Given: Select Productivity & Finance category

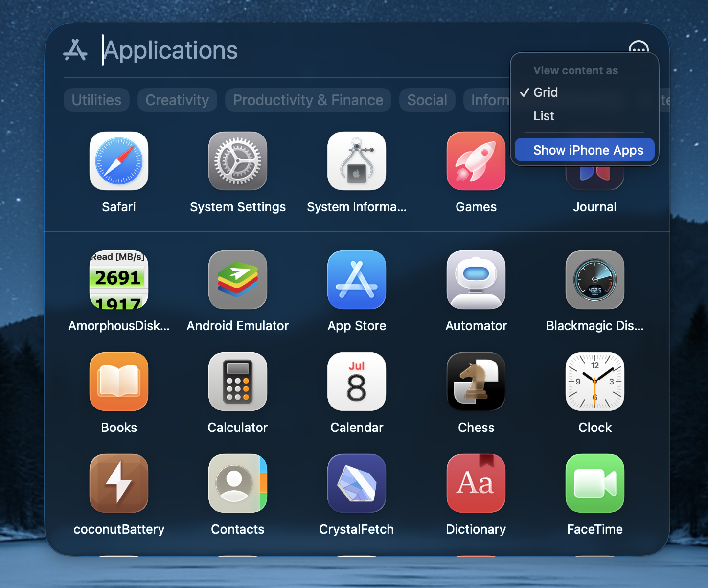Looking at the screenshot, I should click(x=308, y=100).
